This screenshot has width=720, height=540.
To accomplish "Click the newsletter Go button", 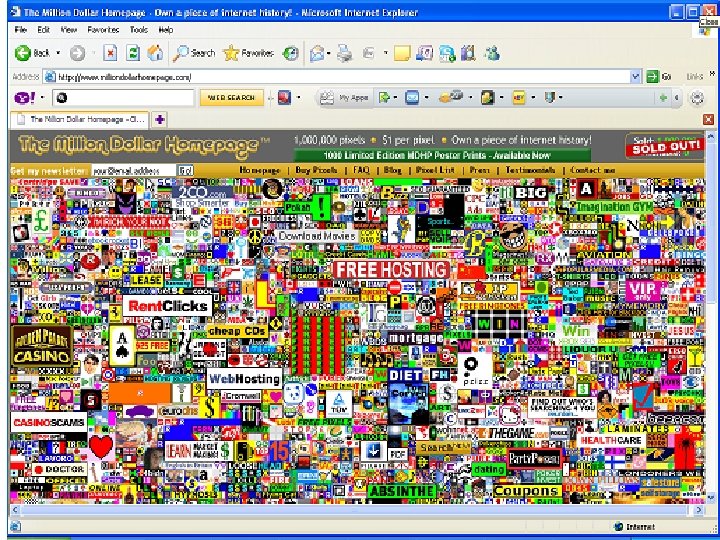I will pyautogui.click(x=186, y=171).
